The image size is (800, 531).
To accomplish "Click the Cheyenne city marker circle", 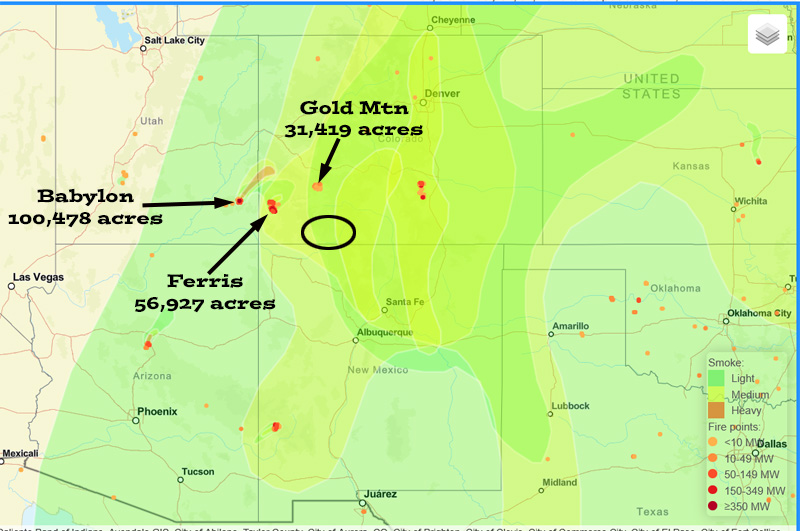I will coord(430,28).
